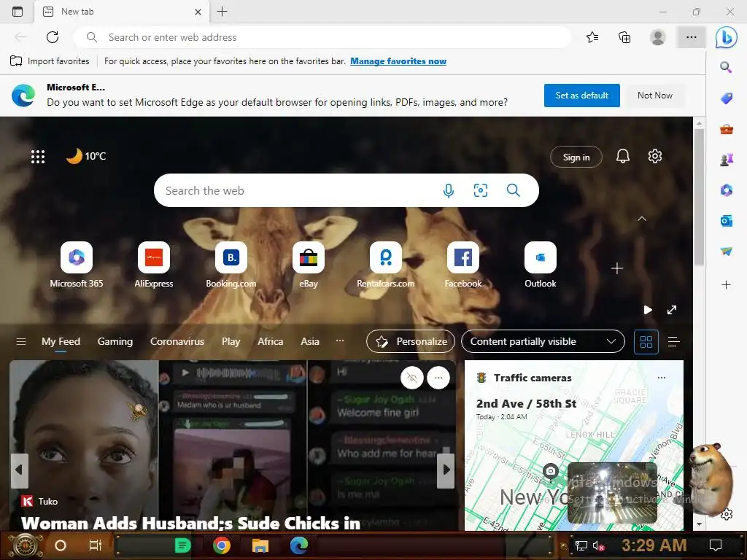Screen dimensions: 747x560
Task: Open Settings and more ellipsis menu
Action: (692, 37)
